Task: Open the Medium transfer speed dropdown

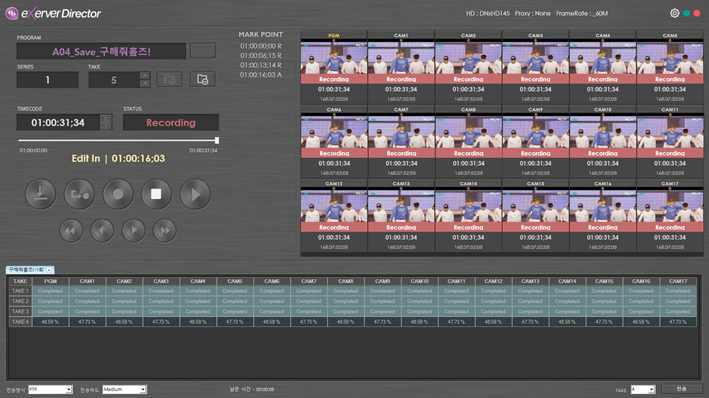Action: coord(124,389)
